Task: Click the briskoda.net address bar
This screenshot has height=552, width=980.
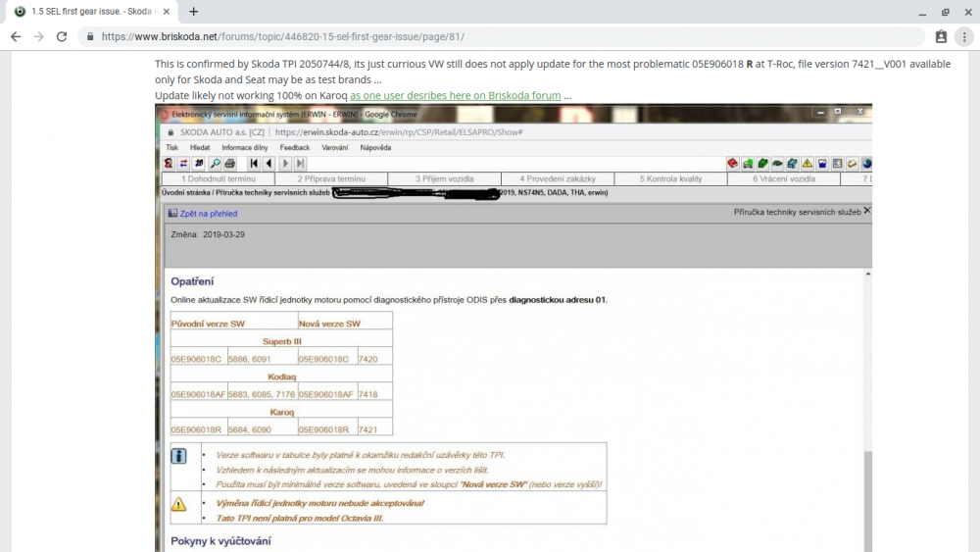Action: coord(500,37)
